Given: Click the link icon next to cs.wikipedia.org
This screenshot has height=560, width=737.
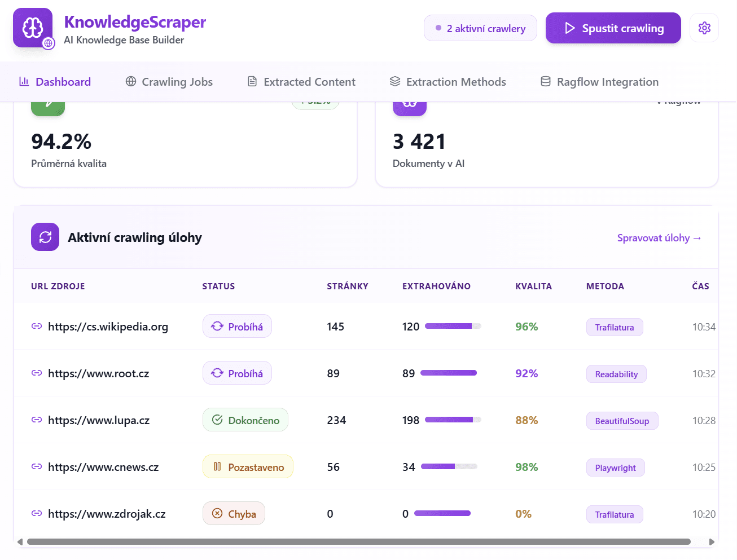Looking at the screenshot, I should point(36,326).
